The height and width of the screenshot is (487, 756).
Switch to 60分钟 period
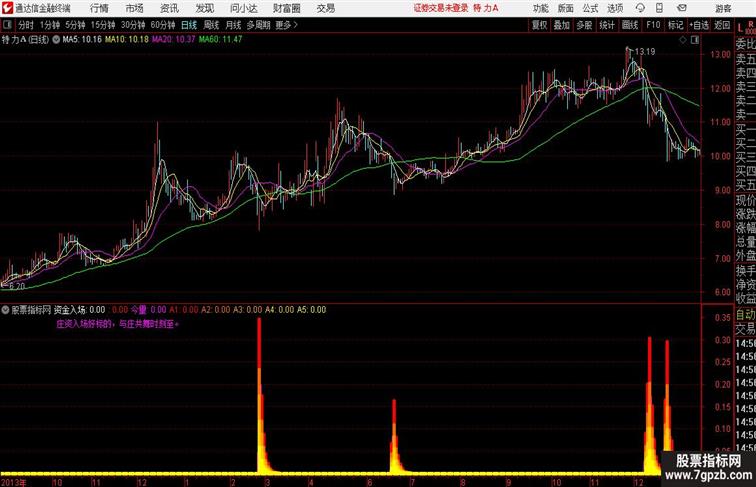(162, 25)
